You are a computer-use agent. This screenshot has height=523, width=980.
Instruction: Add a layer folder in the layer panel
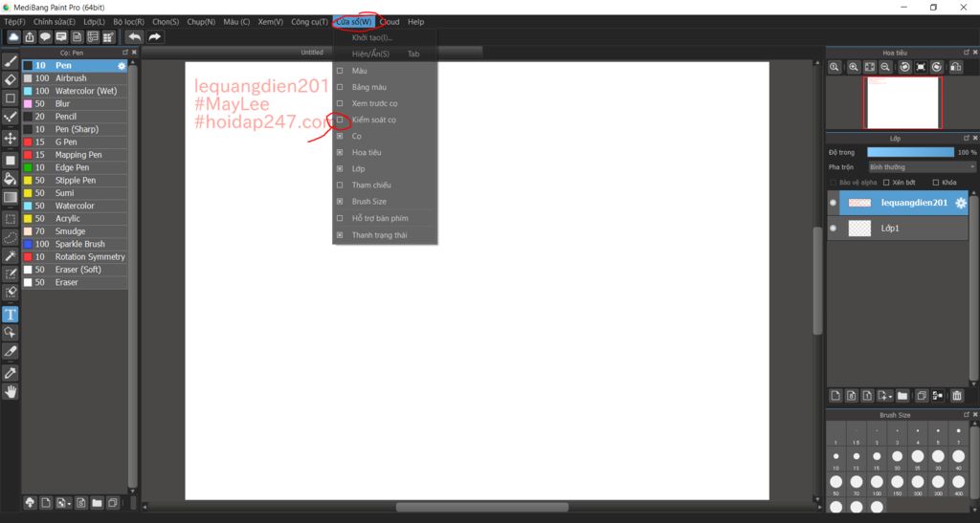(x=902, y=396)
